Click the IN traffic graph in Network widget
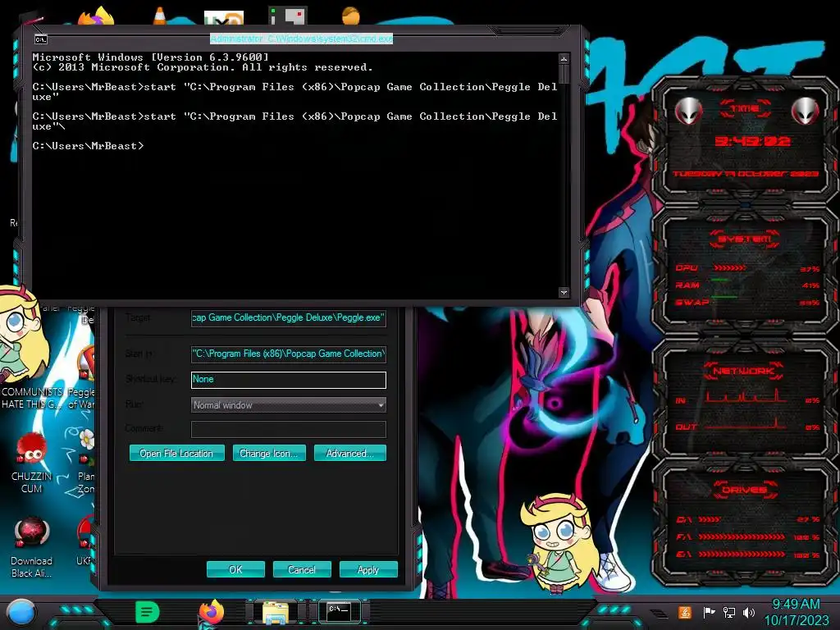 coord(745,396)
